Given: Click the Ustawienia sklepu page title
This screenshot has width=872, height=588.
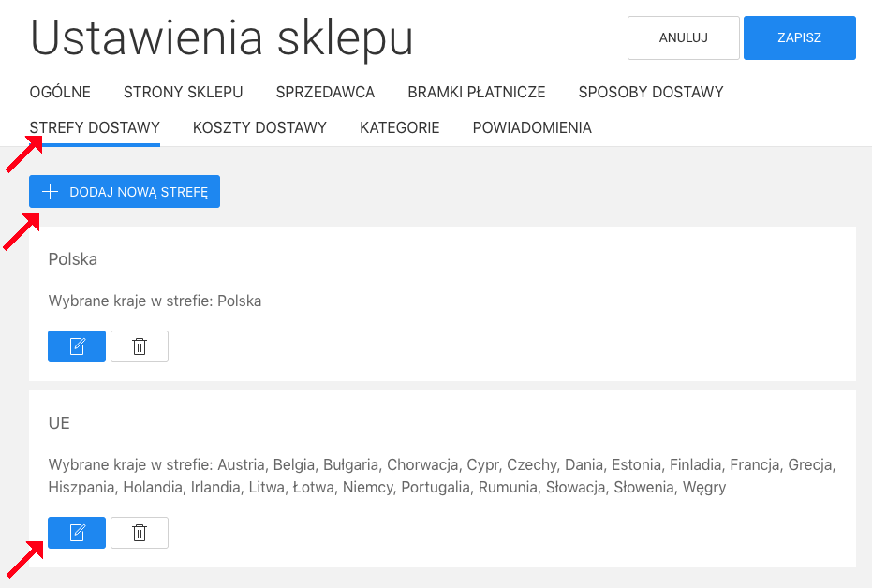Looking at the screenshot, I should coord(222,38).
